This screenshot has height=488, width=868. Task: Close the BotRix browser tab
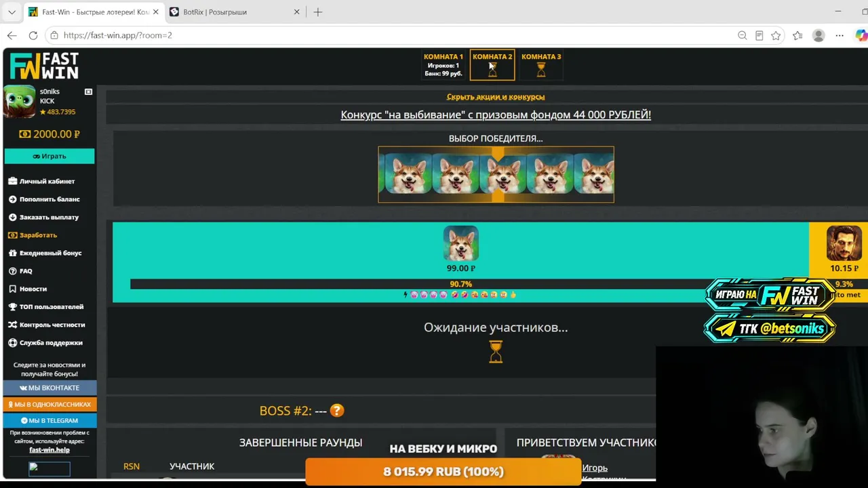[296, 12]
